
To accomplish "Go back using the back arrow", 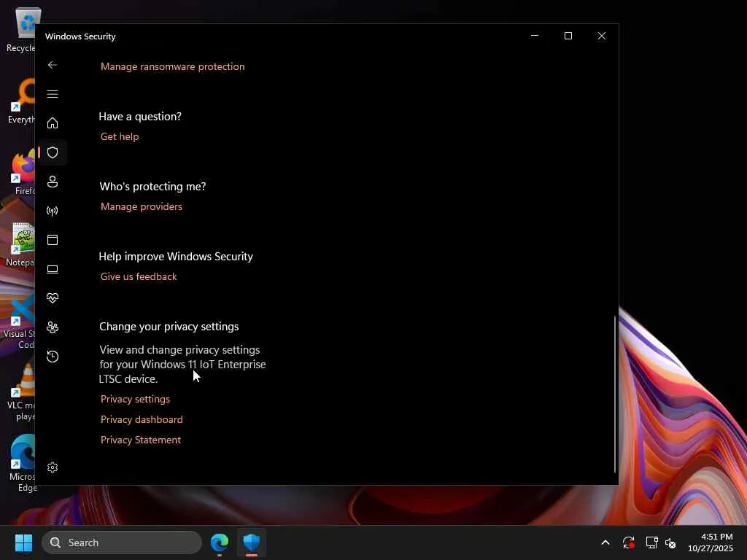I will (53, 65).
